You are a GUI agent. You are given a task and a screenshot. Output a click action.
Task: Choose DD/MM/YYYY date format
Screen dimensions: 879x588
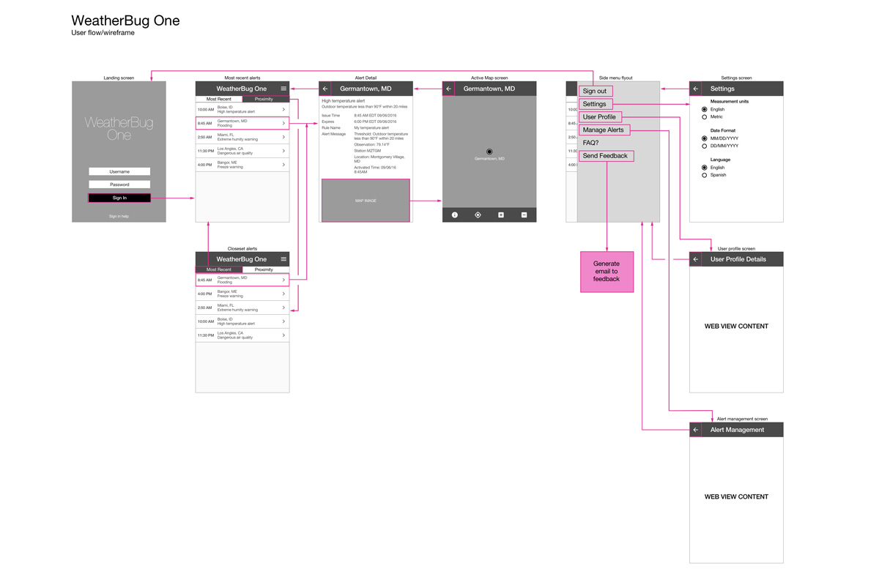pyautogui.click(x=705, y=146)
